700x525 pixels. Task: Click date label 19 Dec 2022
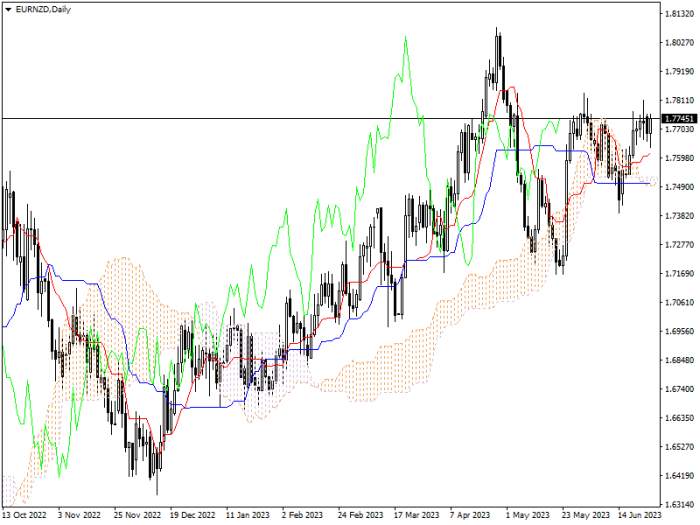coord(192,515)
